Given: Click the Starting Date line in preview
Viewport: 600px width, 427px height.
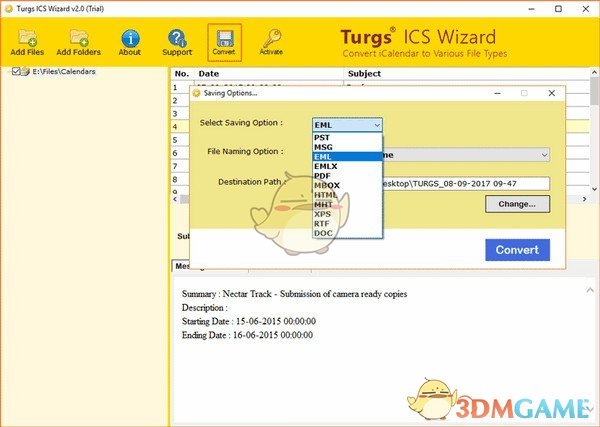Looking at the screenshot, I should [x=249, y=321].
